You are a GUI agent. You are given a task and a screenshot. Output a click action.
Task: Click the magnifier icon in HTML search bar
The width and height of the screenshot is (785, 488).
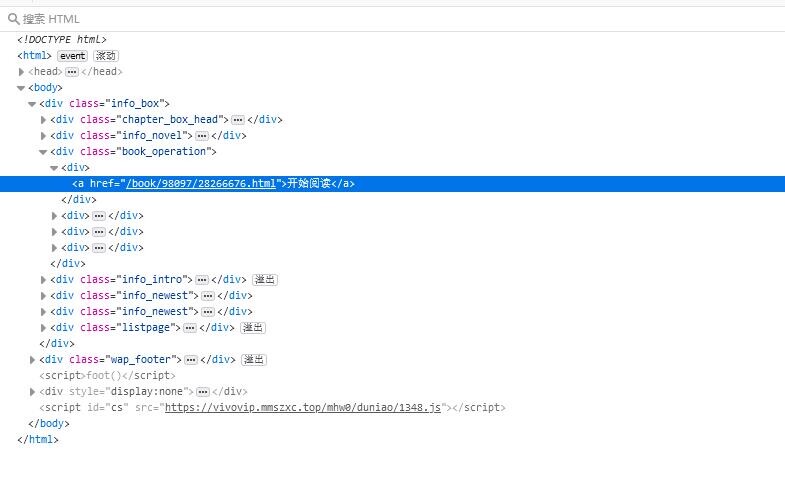coord(14,18)
